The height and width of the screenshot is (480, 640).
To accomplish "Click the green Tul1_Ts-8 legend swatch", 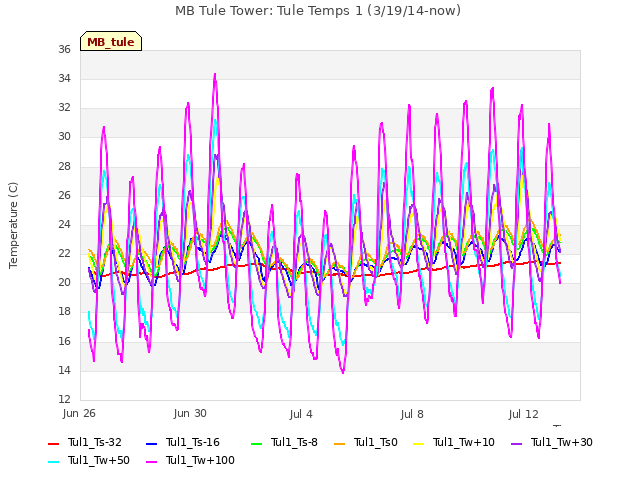I will [256, 444].
